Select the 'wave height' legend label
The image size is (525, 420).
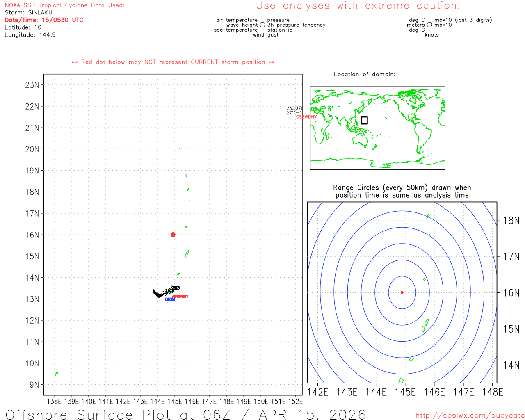(x=242, y=25)
